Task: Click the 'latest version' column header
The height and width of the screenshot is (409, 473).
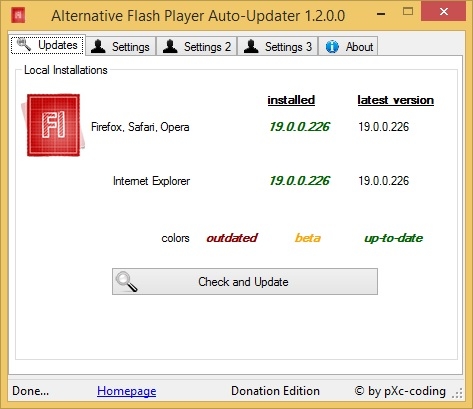Action: tap(396, 100)
